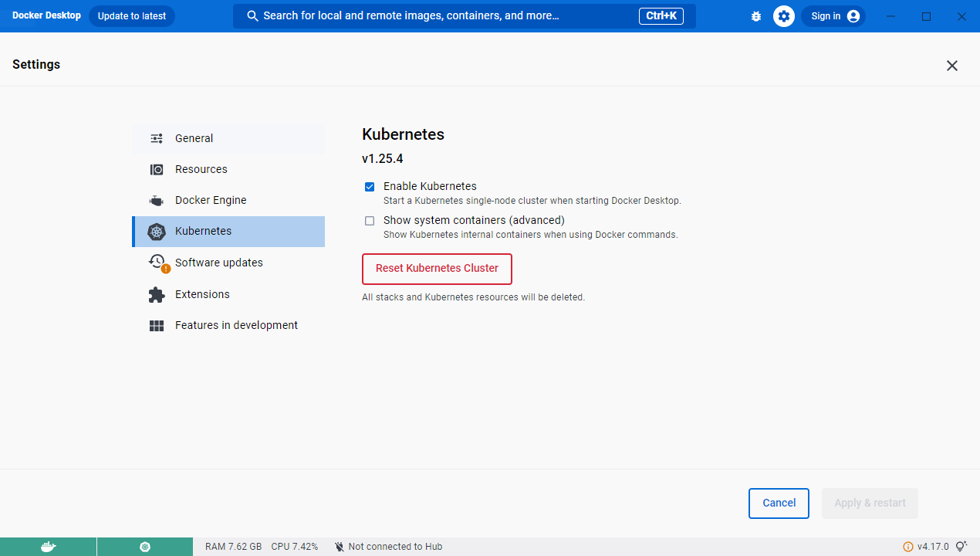The height and width of the screenshot is (556, 980).
Task: Close the Settings panel with X
Action: 952,66
